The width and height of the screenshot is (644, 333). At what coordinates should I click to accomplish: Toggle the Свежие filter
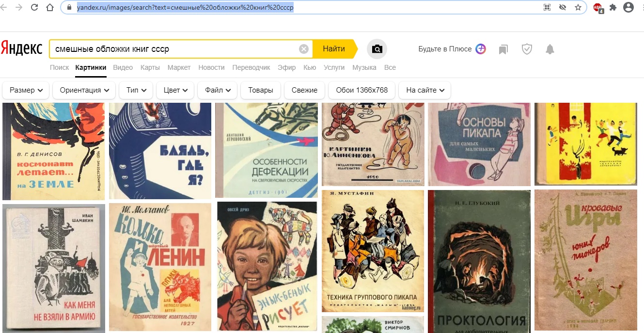[x=305, y=90]
